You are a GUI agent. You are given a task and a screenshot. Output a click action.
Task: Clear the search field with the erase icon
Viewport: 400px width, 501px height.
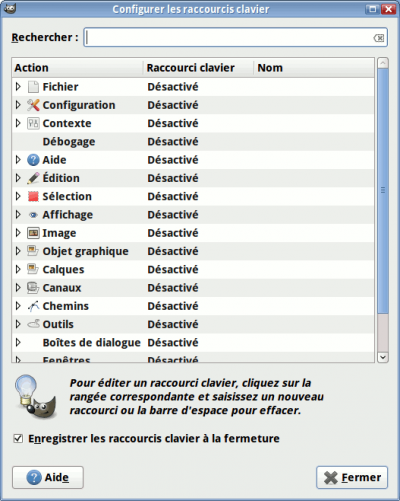pos(379,38)
